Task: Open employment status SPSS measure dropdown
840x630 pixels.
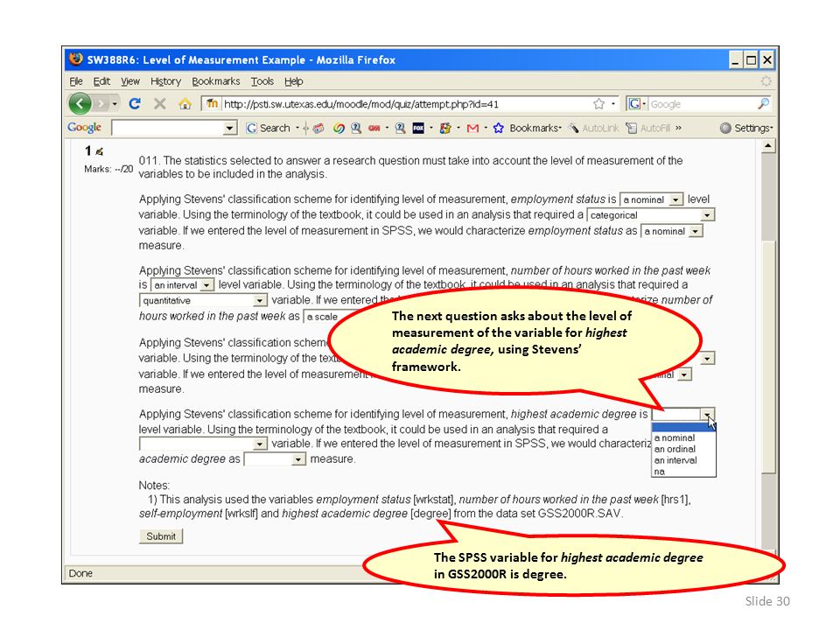Action: tap(672, 231)
